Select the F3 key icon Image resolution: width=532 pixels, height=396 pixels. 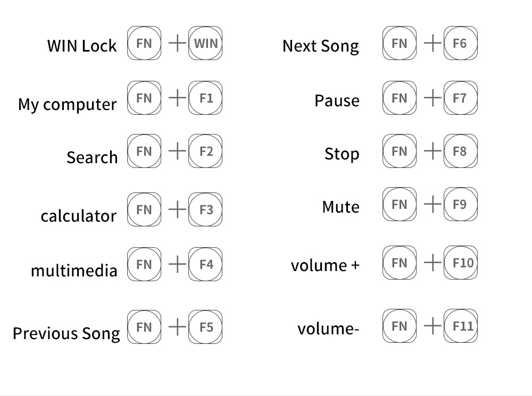pos(205,209)
